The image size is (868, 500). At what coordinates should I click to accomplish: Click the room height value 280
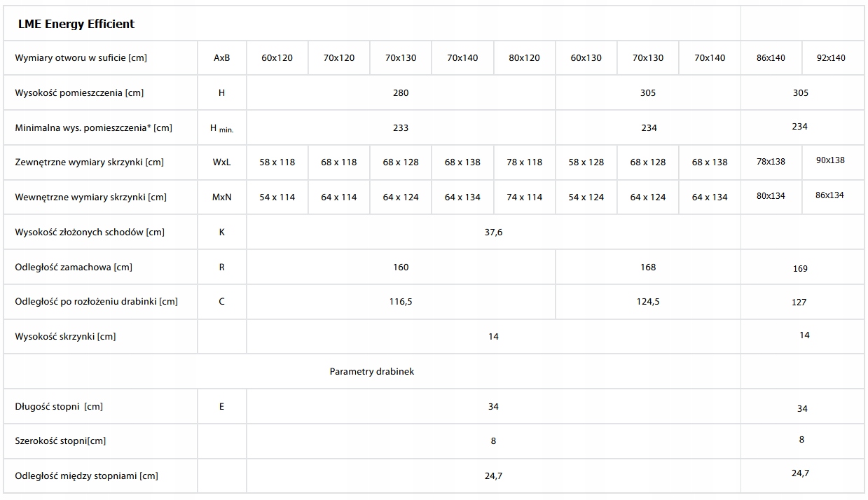[401, 92]
